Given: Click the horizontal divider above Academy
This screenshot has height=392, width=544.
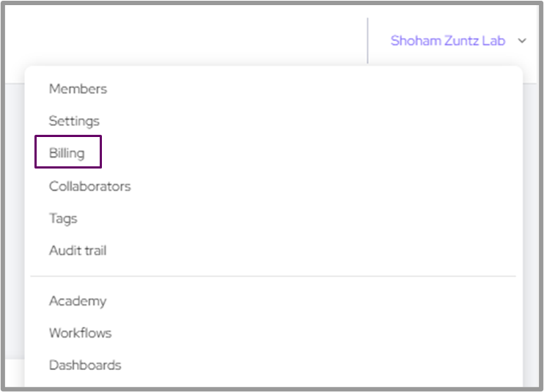Looking at the screenshot, I should pyautogui.click(x=273, y=276).
